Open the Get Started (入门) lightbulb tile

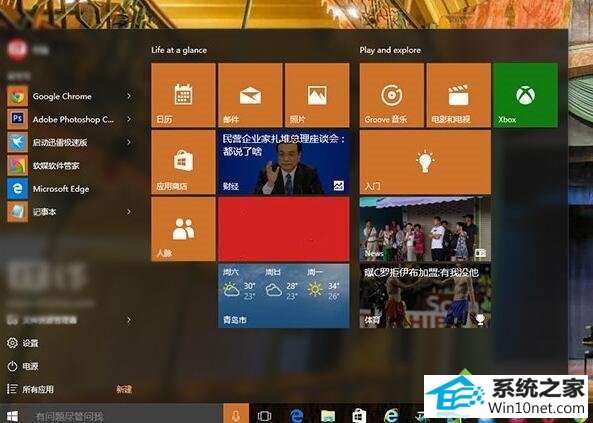click(425, 162)
